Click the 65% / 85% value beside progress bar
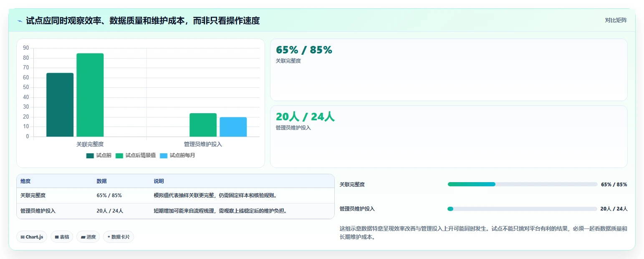 614,184
